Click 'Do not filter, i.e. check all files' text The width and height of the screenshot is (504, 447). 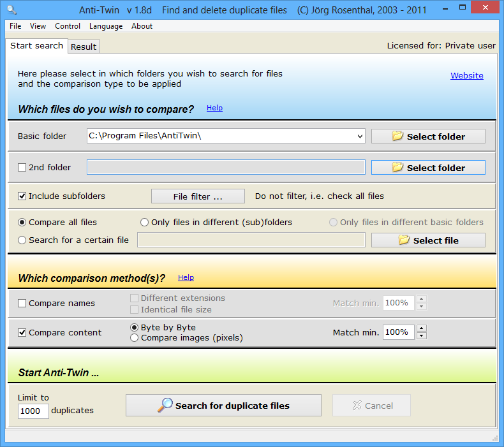pos(320,196)
